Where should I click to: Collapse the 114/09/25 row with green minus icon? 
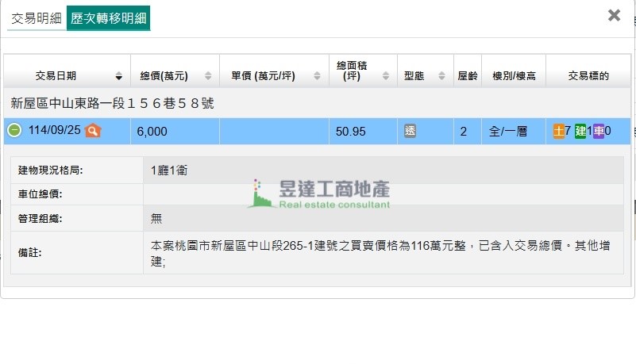[x=14, y=131]
